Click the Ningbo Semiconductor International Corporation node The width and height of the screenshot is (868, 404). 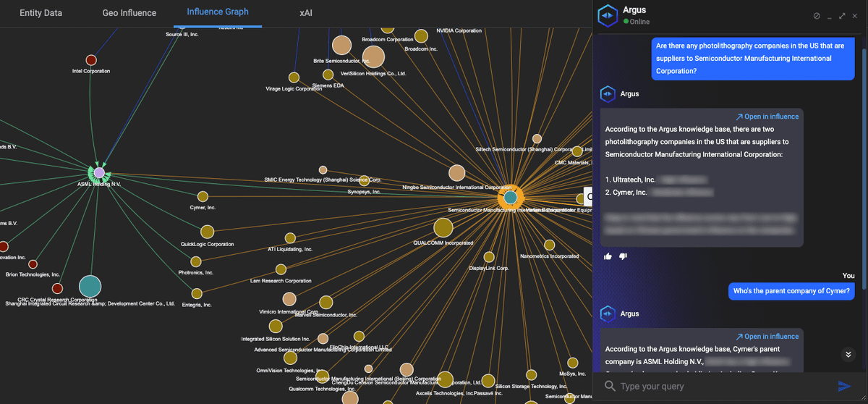pos(456,172)
